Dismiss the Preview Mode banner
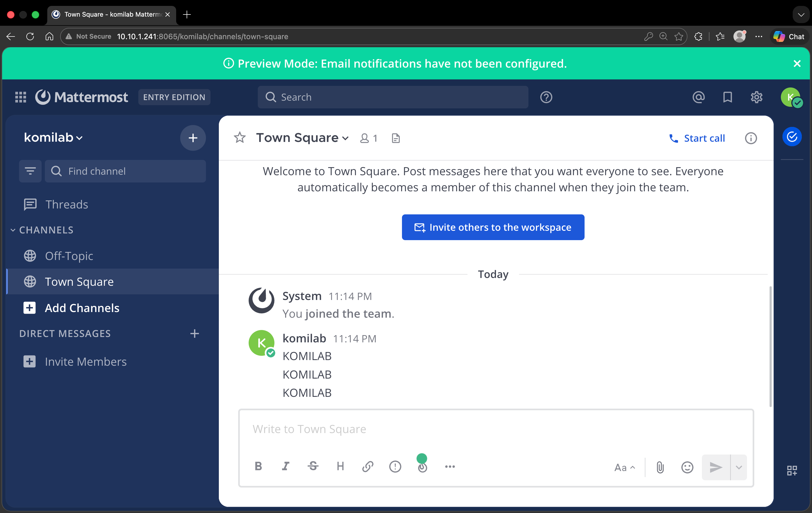The image size is (812, 513). pyautogui.click(x=797, y=63)
